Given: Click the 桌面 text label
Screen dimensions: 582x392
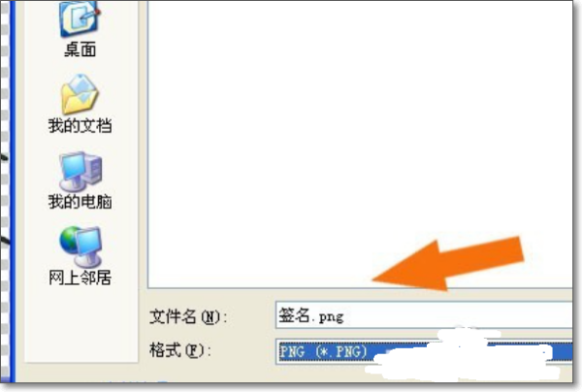Looking at the screenshot, I should 81,49.
